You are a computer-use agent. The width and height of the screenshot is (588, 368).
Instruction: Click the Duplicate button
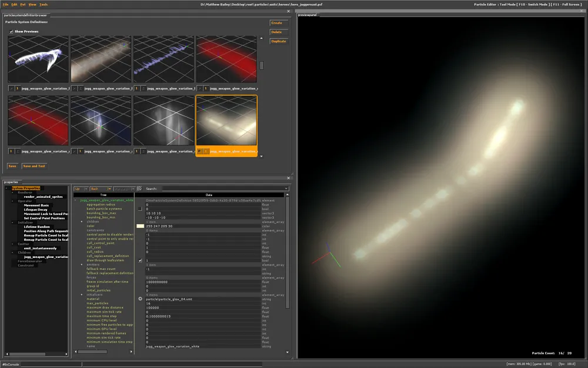click(278, 41)
